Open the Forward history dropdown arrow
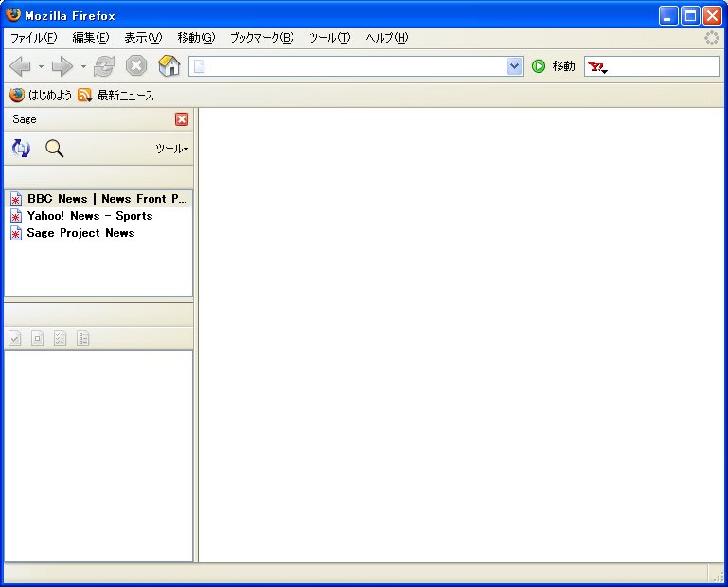The width and height of the screenshot is (728, 587). pyautogui.click(x=83, y=67)
